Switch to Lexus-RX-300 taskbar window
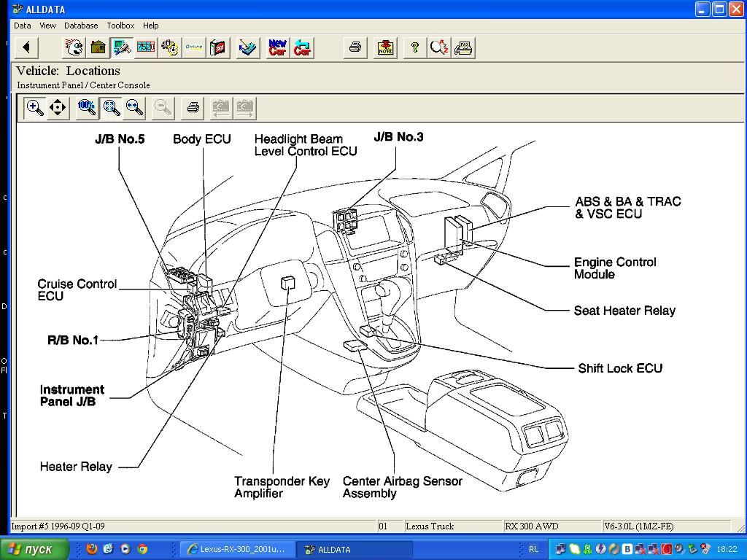This screenshot has height=560, width=747. click(x=238, y=549)
